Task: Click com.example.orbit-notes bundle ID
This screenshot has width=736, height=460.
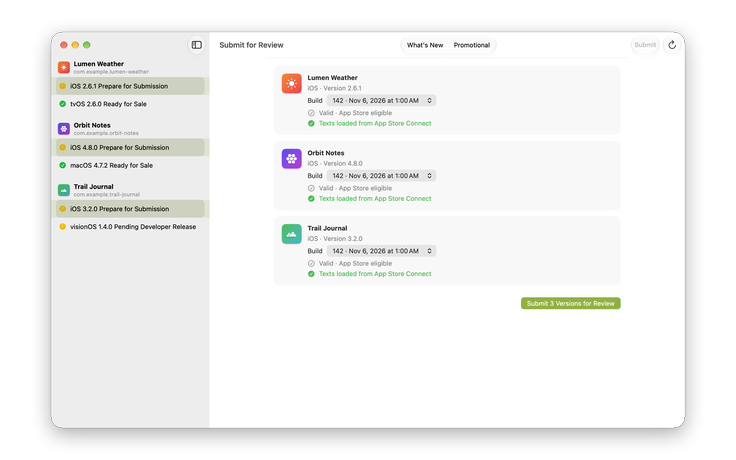Action: [x=106, y=133]
